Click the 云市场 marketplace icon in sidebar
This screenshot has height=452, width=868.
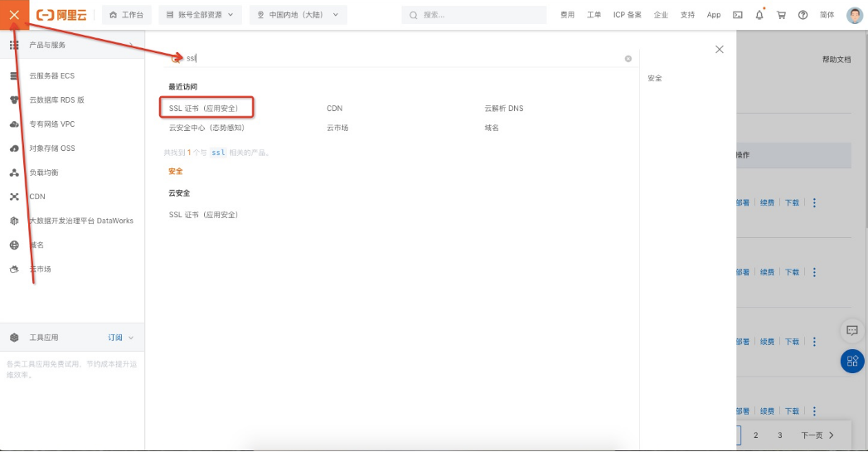tap(14, 270)
